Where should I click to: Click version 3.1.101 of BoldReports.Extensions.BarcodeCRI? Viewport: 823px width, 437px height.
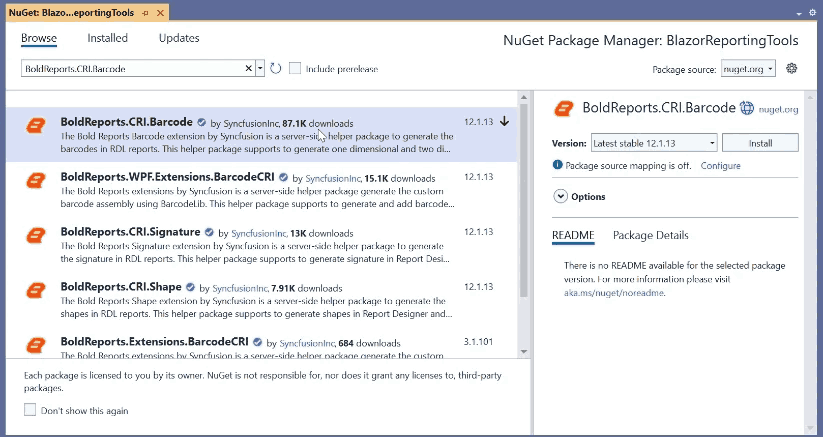(478, 342)
